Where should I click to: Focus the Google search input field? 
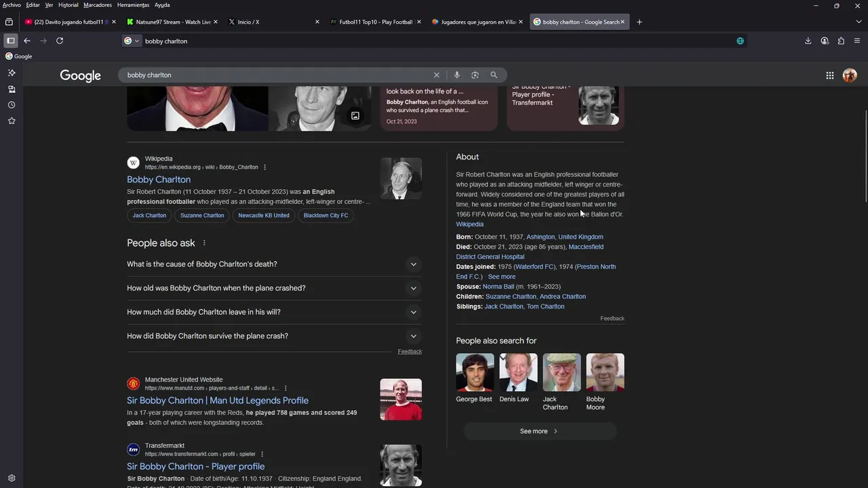(x=278, y=75)
